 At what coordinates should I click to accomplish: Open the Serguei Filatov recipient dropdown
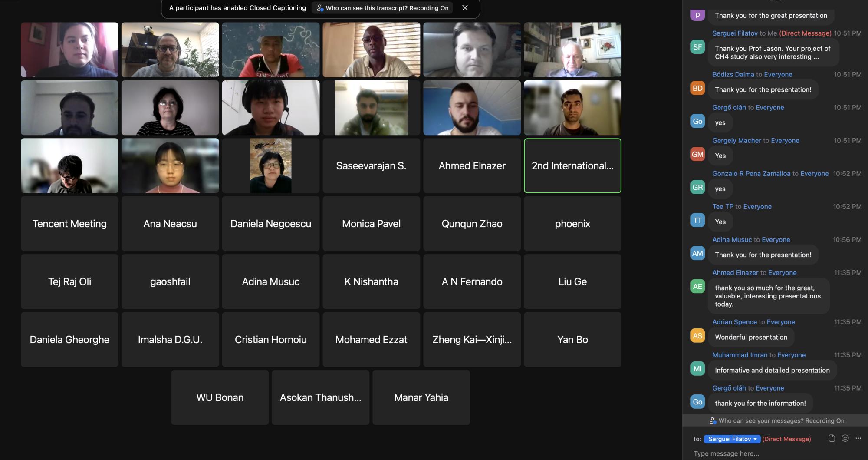coord(732,439)
